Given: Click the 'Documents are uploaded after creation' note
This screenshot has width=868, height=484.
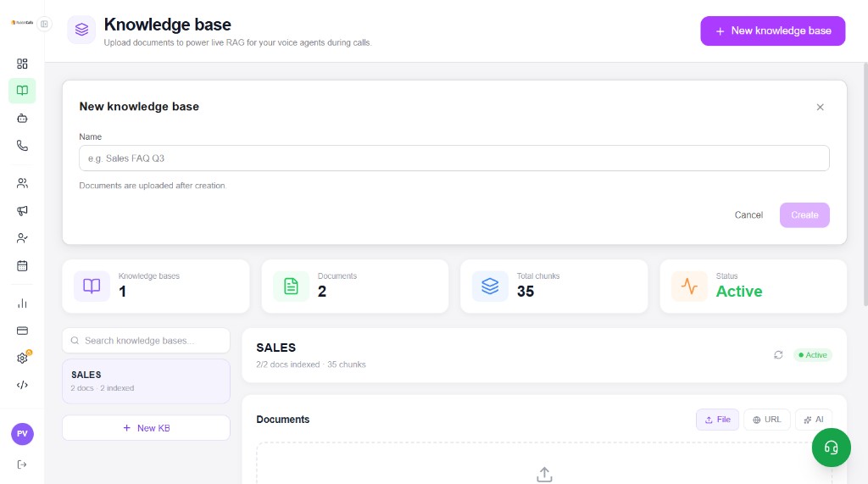Looking at the screenshot, I should [x=153, y=186].
